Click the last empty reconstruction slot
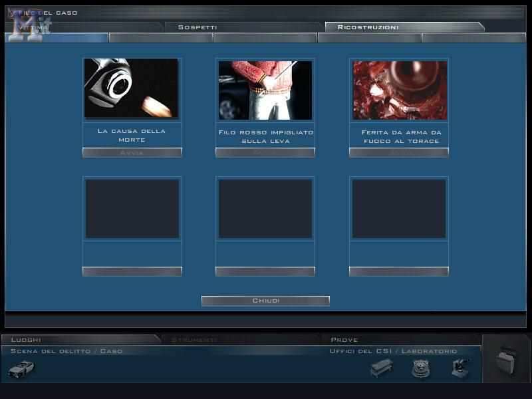This screenshot has height=399, width=532. click(399, 208)
